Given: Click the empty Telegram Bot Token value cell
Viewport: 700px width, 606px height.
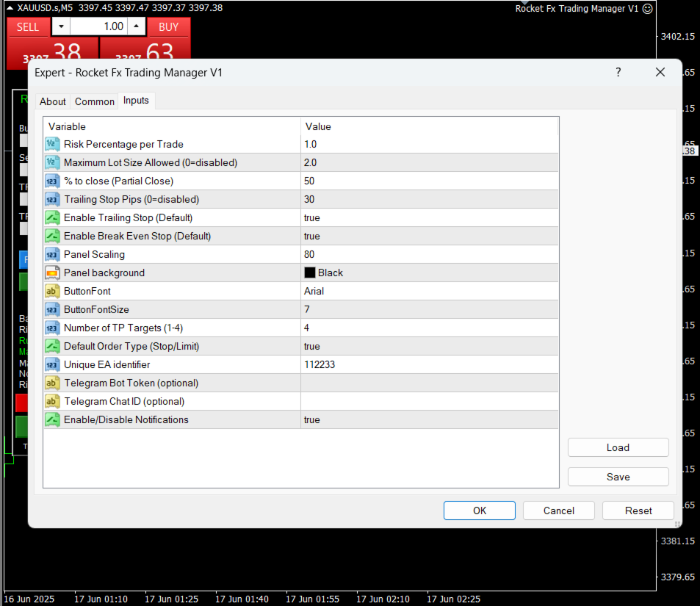Looking at the screenshot, I should coord(430,383).
